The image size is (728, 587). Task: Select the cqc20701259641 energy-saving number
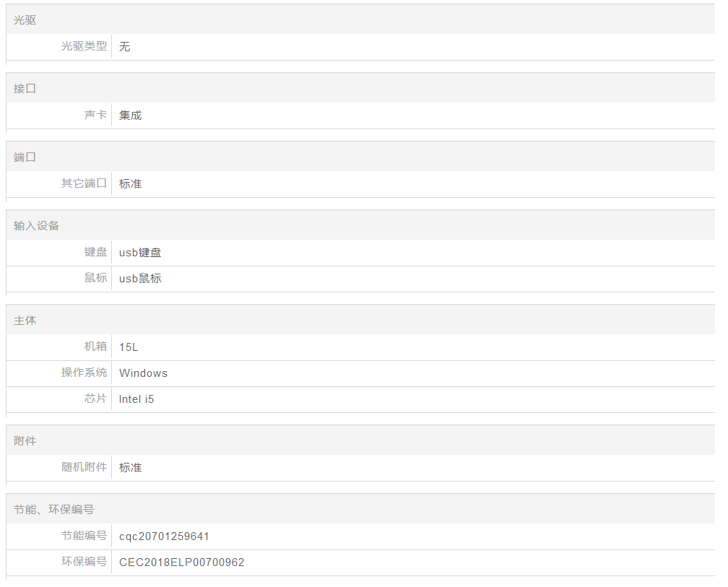pyautogui.click(x=165, y=536)
